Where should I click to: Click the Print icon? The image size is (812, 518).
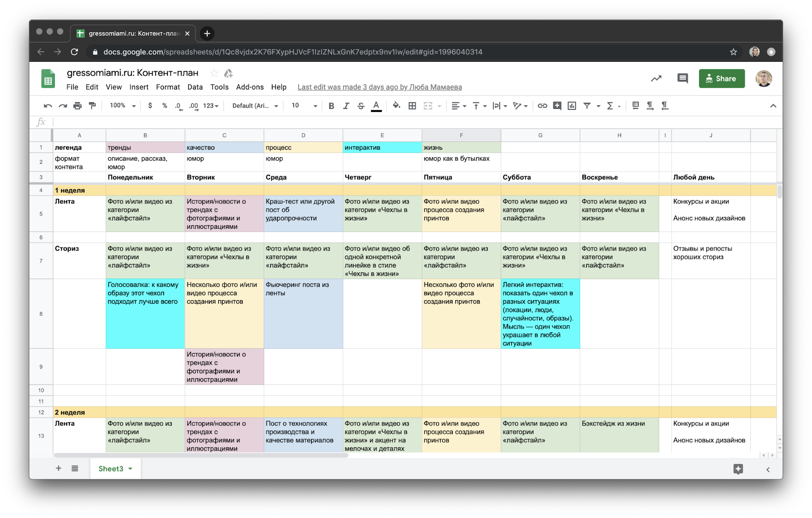[77, 106]
